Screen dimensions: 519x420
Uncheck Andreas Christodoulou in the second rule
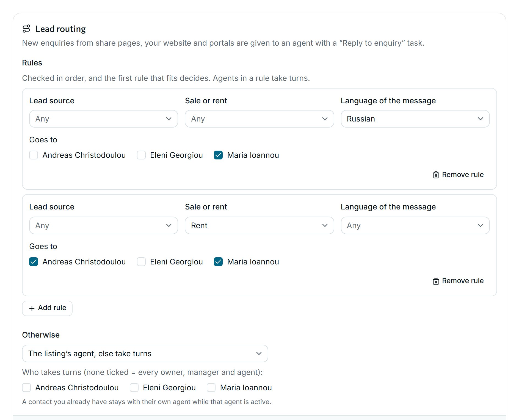[34, 262]
